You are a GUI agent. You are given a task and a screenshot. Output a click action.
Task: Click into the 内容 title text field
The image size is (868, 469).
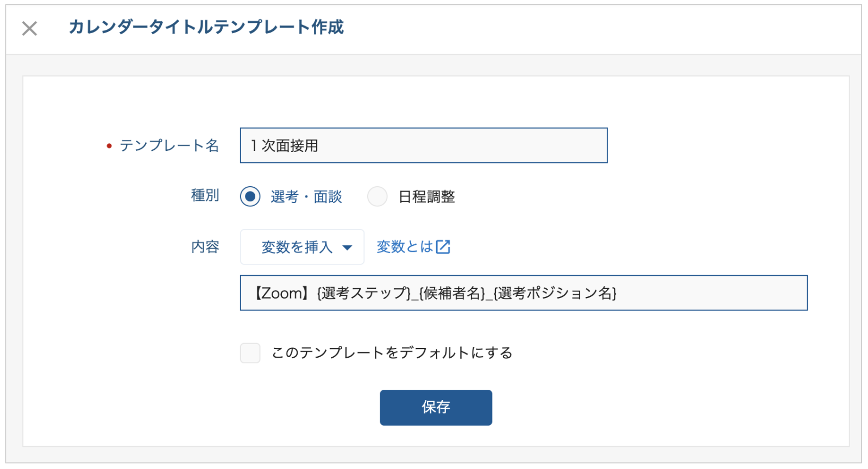[524, 293]
